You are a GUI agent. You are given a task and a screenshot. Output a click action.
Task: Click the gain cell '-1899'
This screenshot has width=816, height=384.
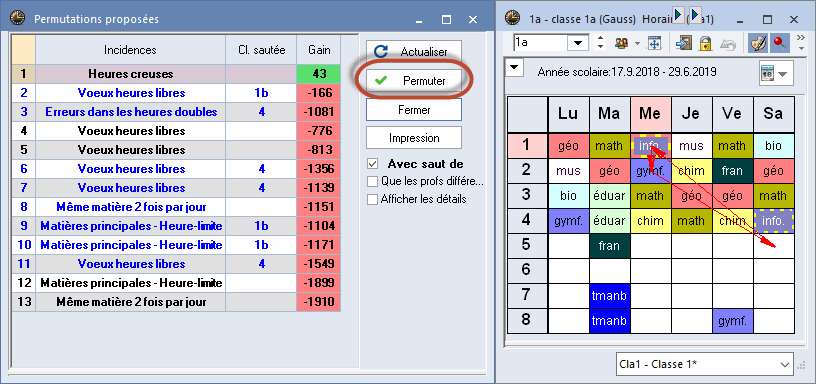point(319,283)
